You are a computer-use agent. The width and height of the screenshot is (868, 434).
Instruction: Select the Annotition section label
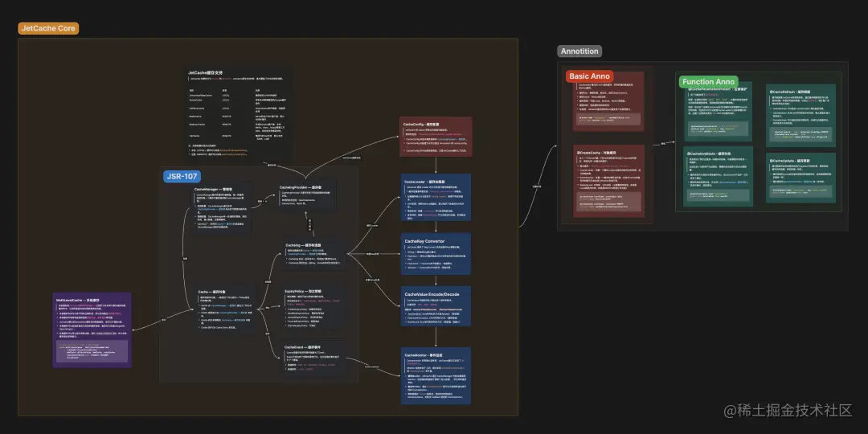(579, 51)
